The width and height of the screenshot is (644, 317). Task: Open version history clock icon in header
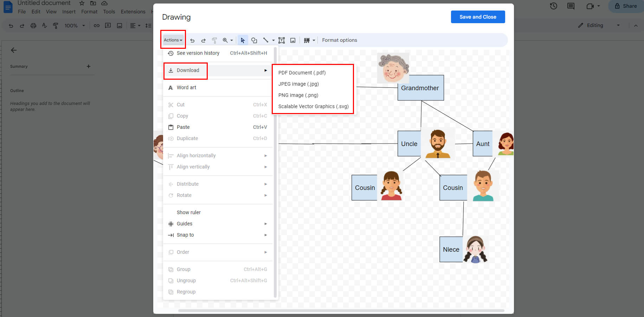coord(553,6)
